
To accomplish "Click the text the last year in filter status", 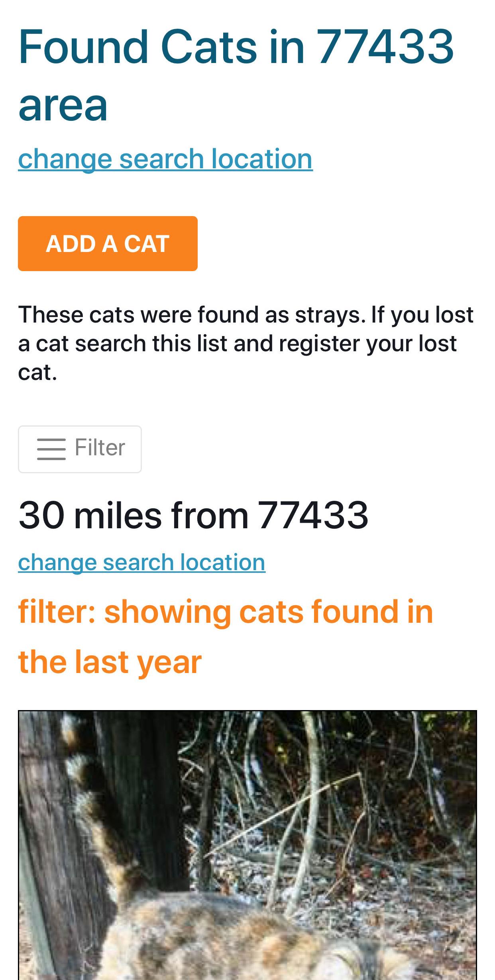I will (110, 662).
